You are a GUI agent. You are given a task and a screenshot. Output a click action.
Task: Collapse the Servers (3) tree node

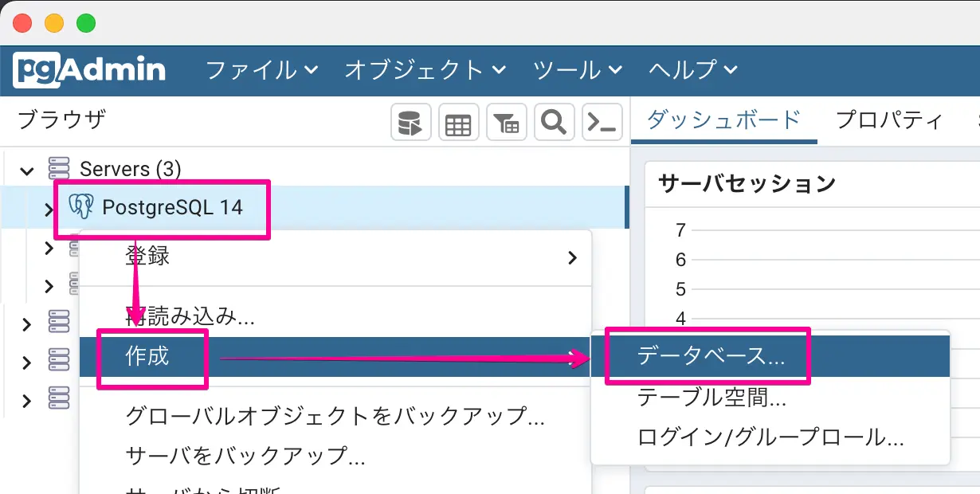click(x=27, y=170)
